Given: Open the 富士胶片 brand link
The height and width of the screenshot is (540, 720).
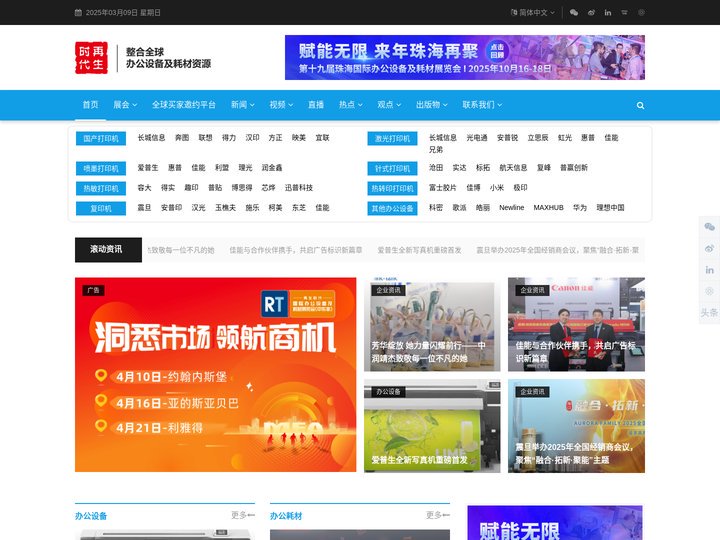Looking at the screenshot, I should (x=443, y=187).
